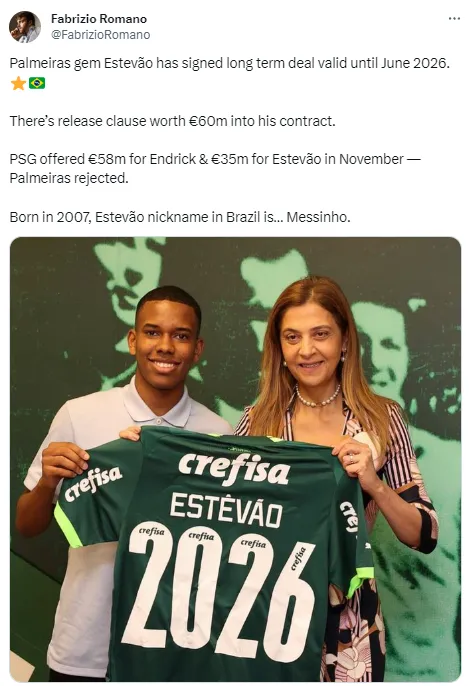Select the €60m release clause sentence
The height and width of the screenshot is (686, 469).
172,121
